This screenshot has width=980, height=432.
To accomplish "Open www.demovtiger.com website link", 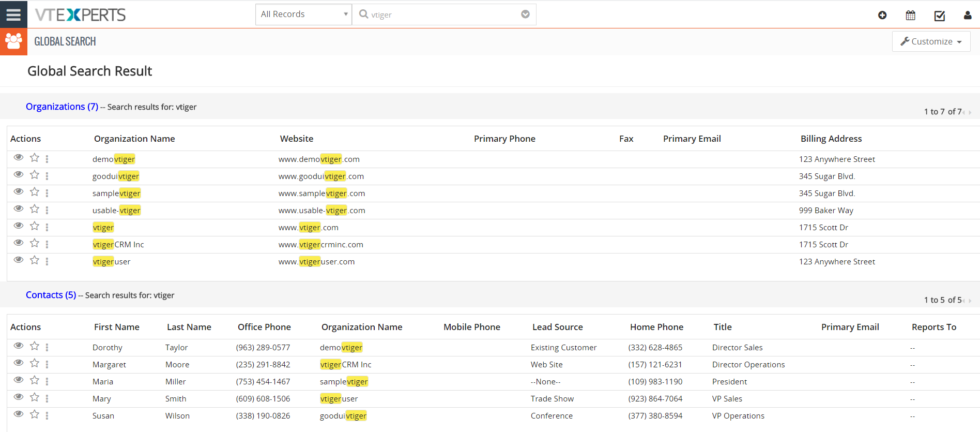I will [x=319, y=159].
